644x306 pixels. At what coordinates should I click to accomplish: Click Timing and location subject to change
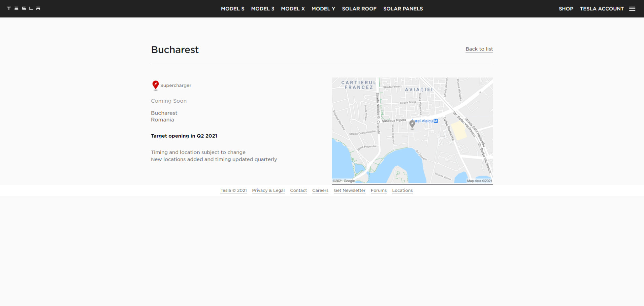pos(198,152)
